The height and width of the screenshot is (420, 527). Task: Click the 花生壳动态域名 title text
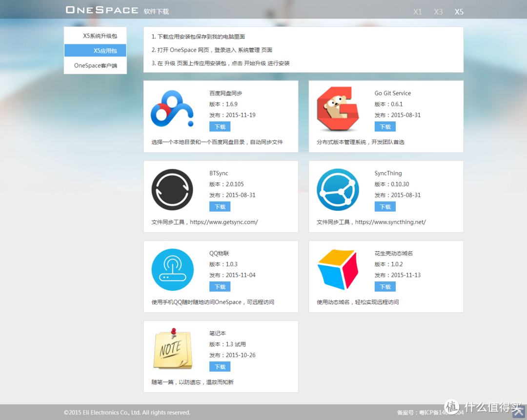point(394,253)
